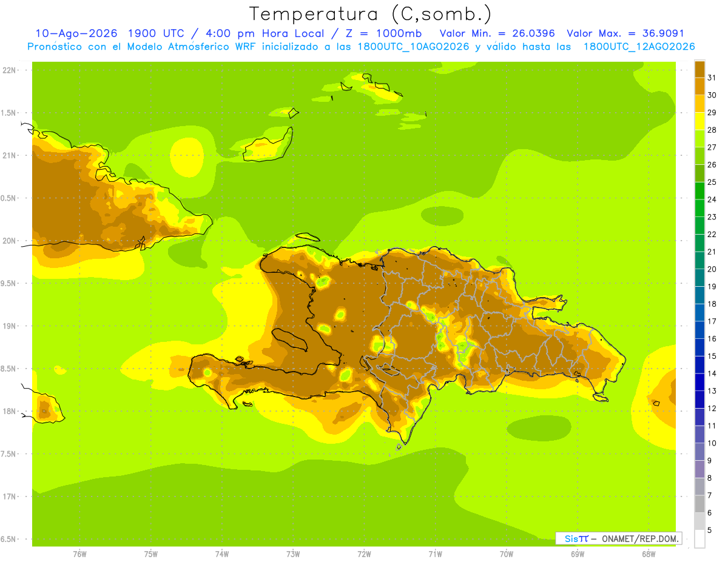Click the "22N" latitude axis label

[10, 70]
